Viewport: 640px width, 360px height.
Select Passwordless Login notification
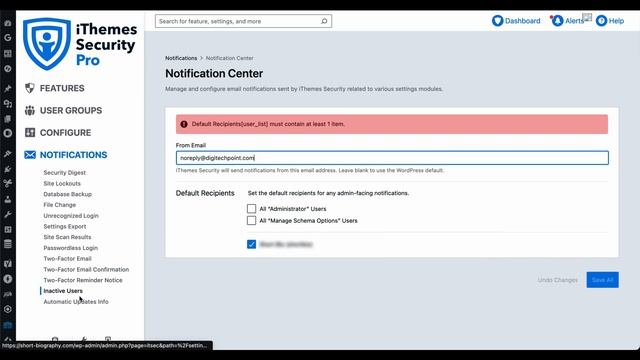coord(71,248)
